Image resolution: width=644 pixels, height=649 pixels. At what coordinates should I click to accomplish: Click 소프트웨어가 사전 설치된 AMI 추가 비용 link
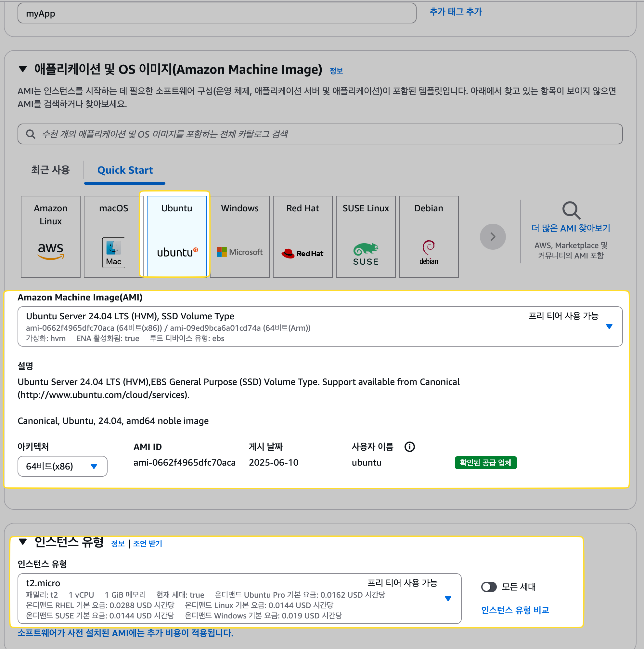tap(125, 633)
